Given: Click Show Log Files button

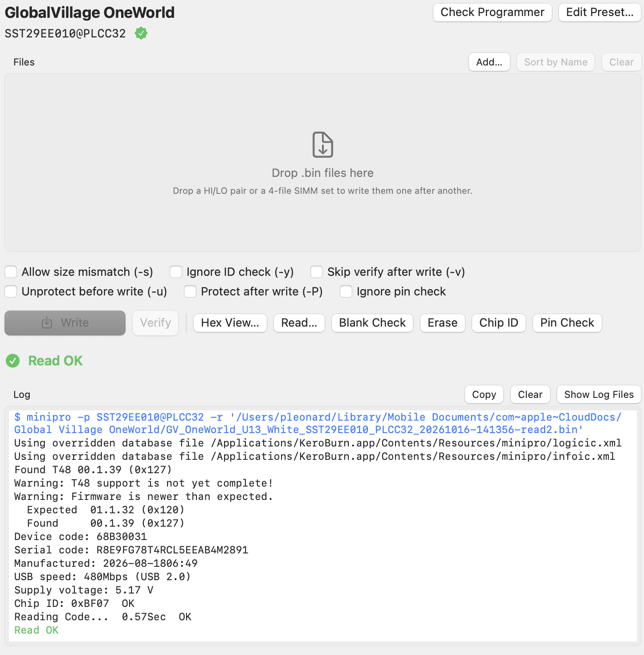Looking at the screenshot, I should [x=599, y=394].
